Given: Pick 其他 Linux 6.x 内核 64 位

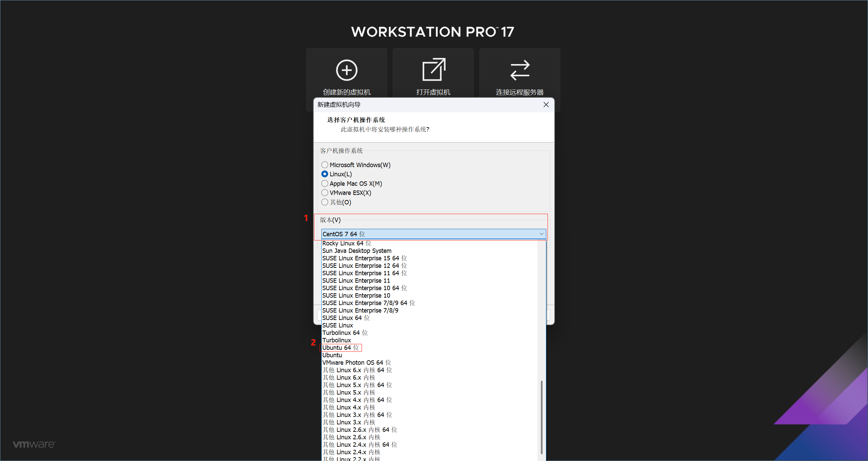Looking at the screenshot, I should click(x=429, y=370).
